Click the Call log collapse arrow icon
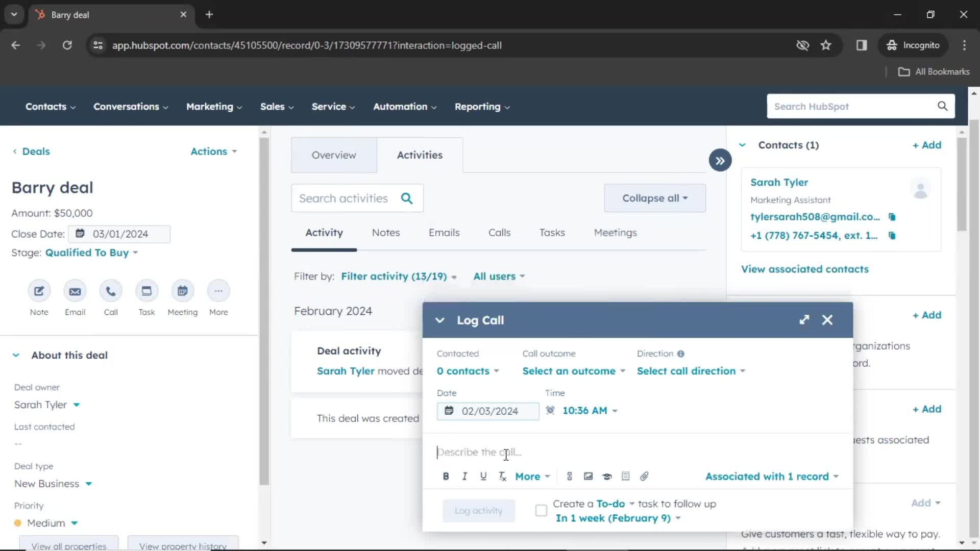980x551 pixels. (440, 320)
